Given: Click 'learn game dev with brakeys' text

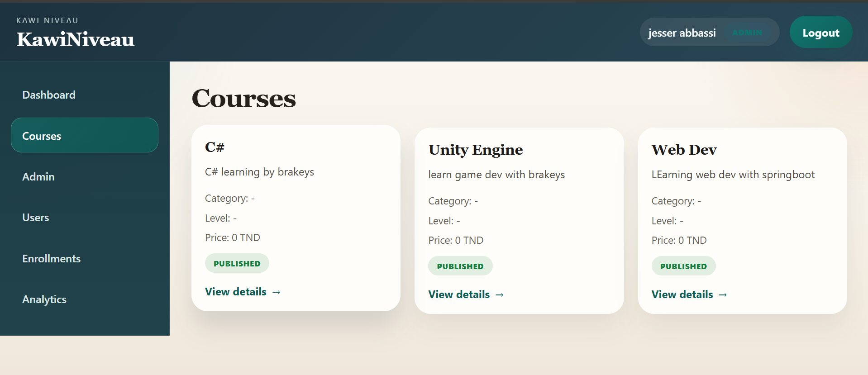Looking at the screenshot, I should (x=496, y=175).
